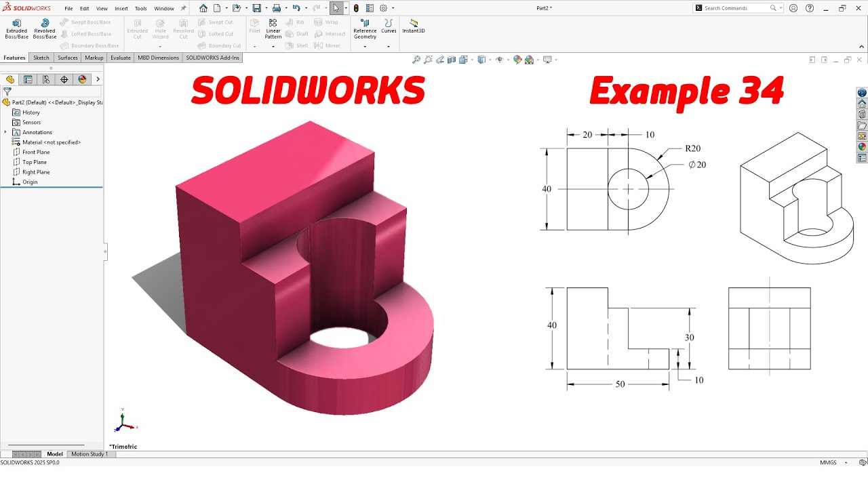This screenshot has height=488, width=868.
Task: Open the DisplayManager color ball tab
Action: 82,79
